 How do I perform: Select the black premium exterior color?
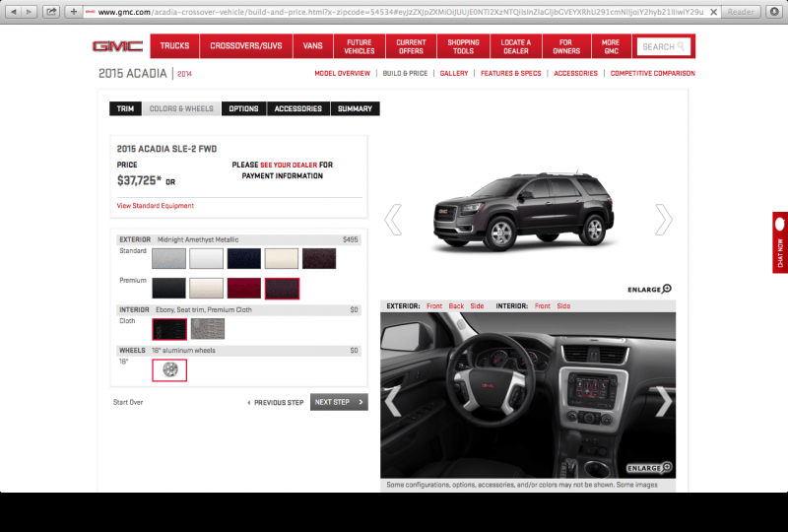click(168, 289)
